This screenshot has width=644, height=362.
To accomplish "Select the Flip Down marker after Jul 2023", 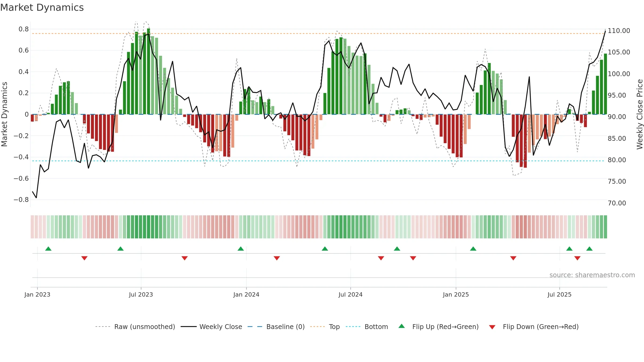I will [x=185, y=258].
